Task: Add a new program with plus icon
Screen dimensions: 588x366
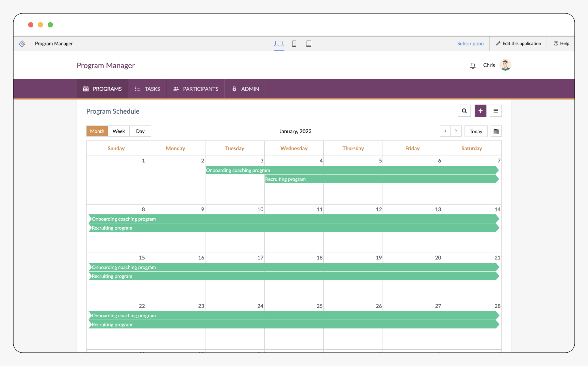Action: click(x=480, y=111)
